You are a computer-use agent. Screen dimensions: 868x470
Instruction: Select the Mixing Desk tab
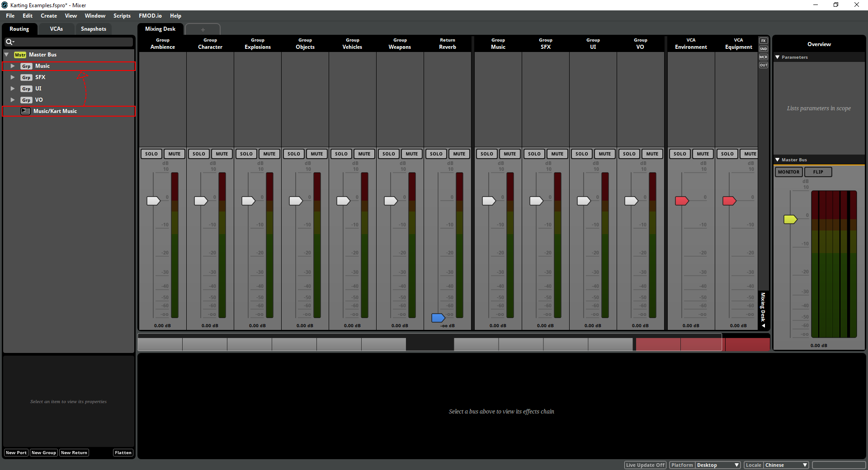160,29
